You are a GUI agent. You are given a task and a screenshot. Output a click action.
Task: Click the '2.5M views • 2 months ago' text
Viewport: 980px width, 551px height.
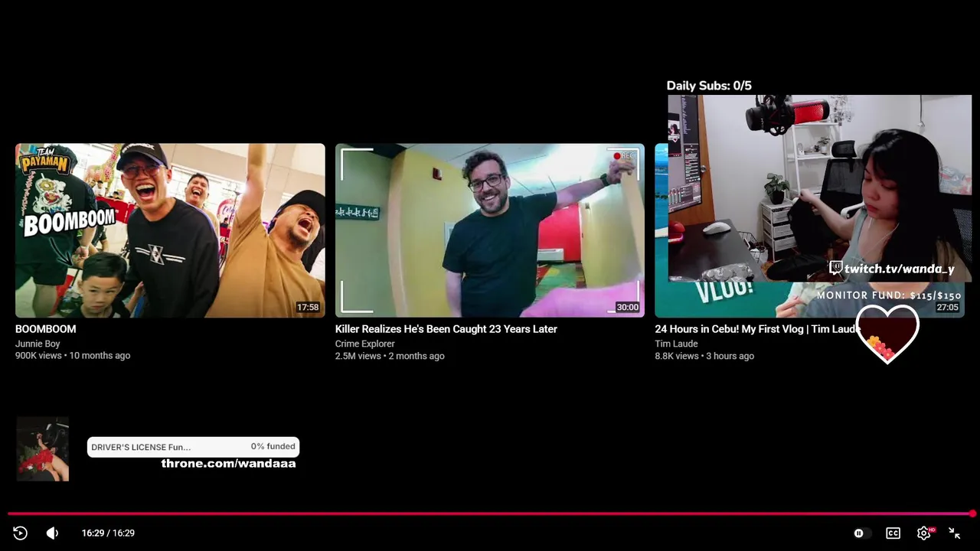tap(390, 356)
